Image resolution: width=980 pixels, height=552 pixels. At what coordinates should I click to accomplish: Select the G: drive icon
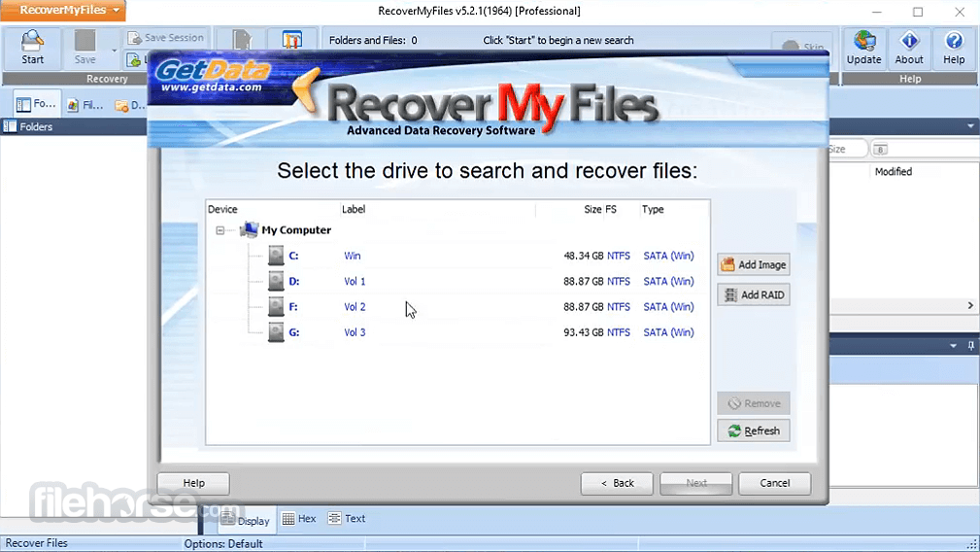coord(276,332)
